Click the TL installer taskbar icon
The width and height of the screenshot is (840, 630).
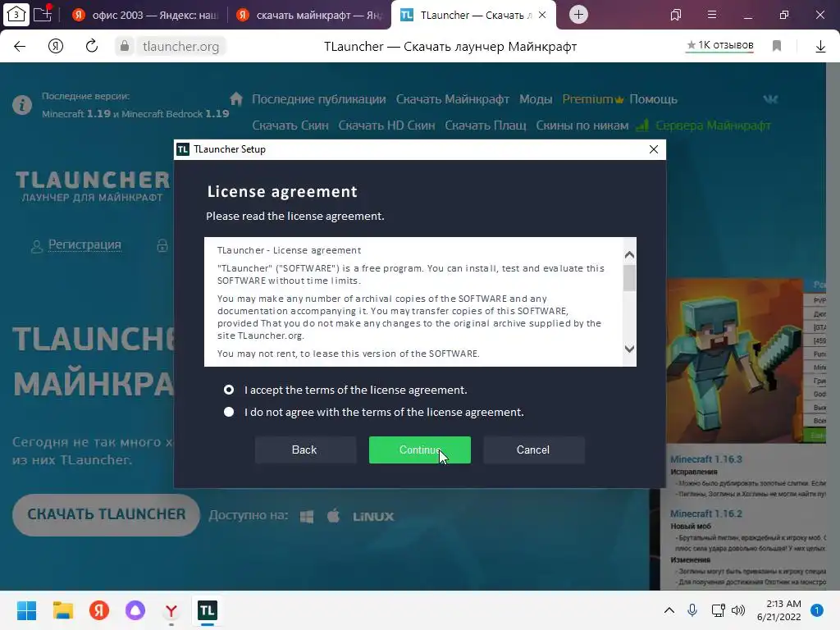[x=208, y=610]
